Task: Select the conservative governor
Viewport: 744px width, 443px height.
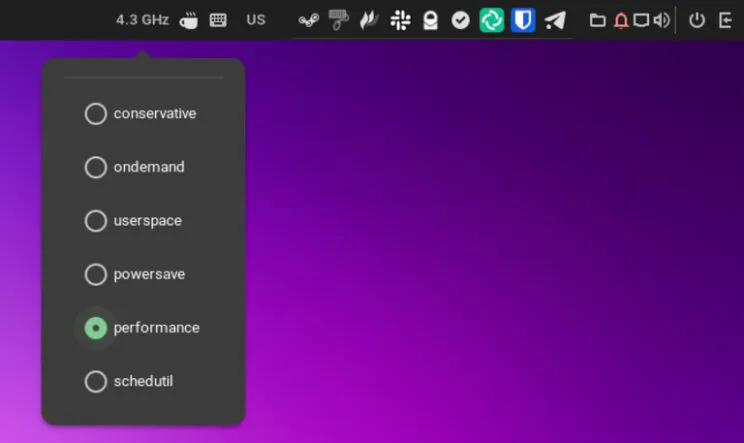Action: 96,114
